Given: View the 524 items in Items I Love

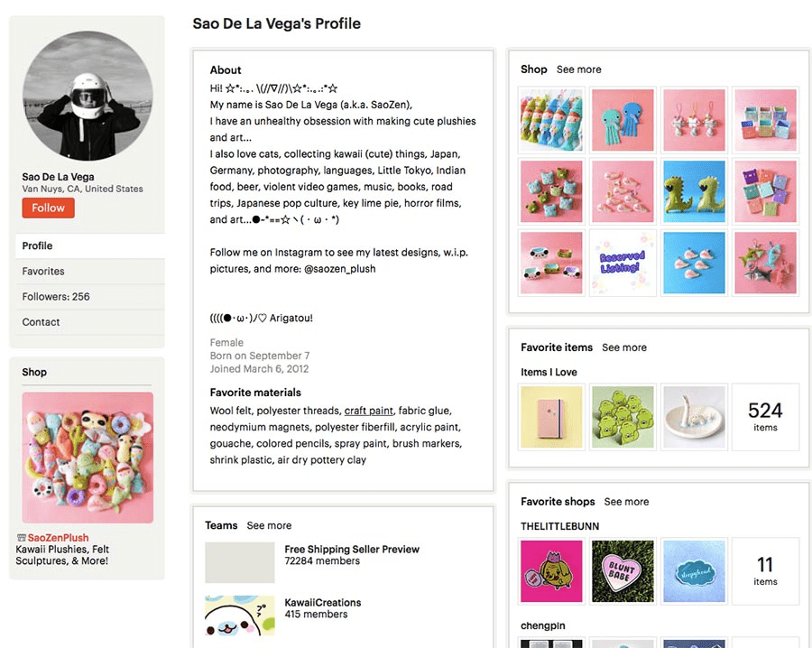Looking at the screenshot, I should [765, 417].
